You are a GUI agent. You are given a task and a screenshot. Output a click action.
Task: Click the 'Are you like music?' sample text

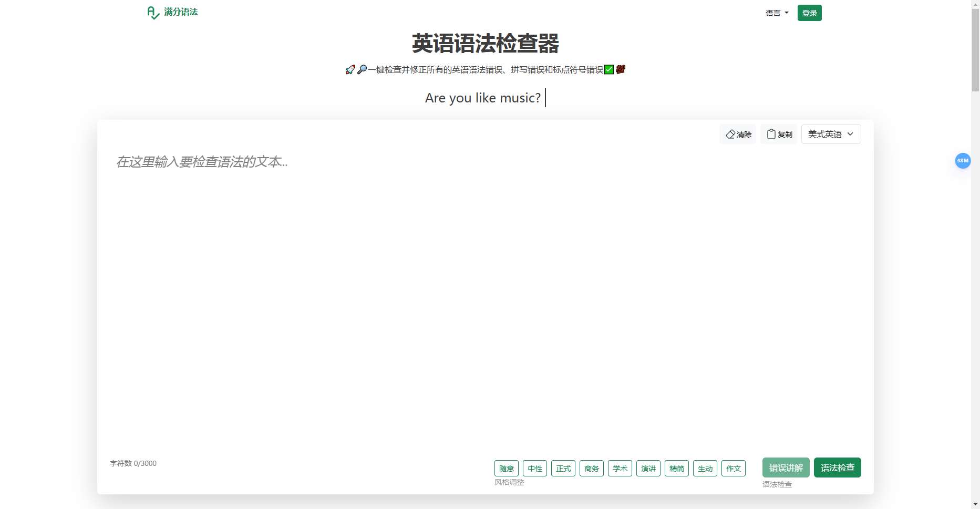482,98
